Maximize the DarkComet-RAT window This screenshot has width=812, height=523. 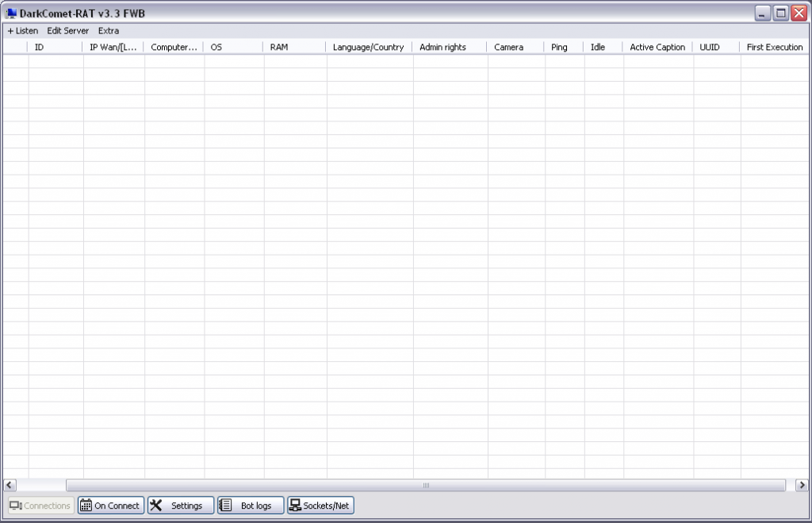(x=781, y=13)
